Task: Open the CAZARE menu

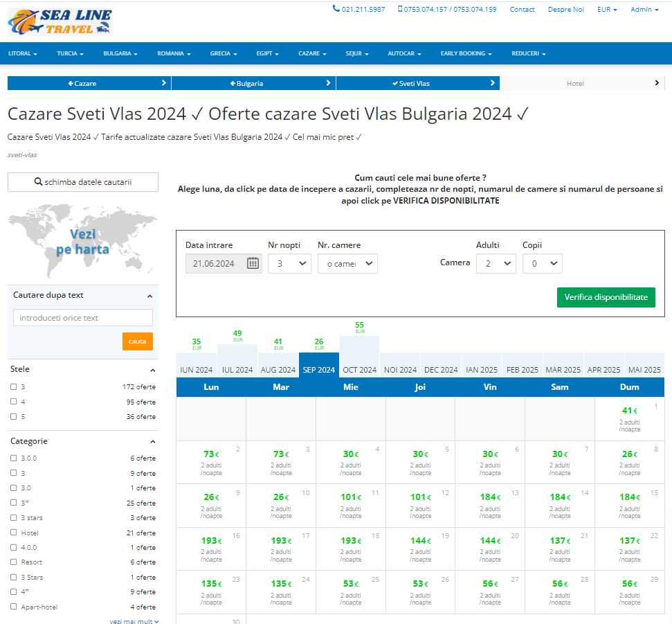Action: click(x=312, y=53)
